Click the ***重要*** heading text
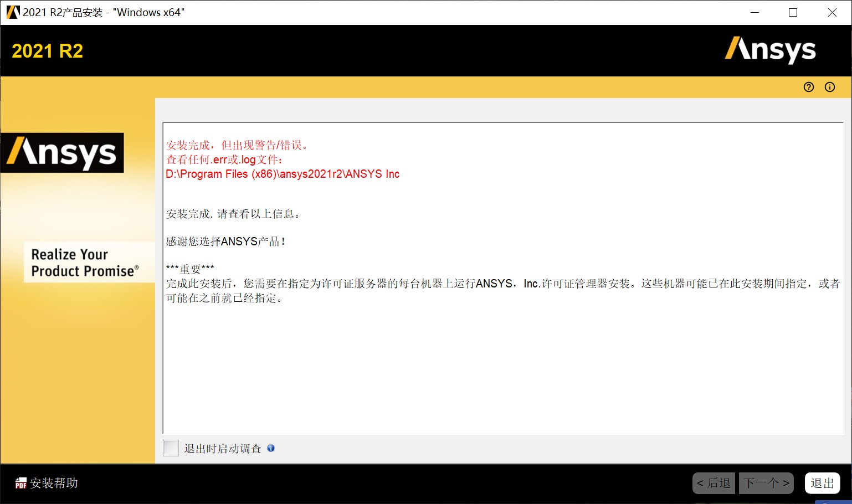This screenshot has width=852, height=504. (190, 269)
